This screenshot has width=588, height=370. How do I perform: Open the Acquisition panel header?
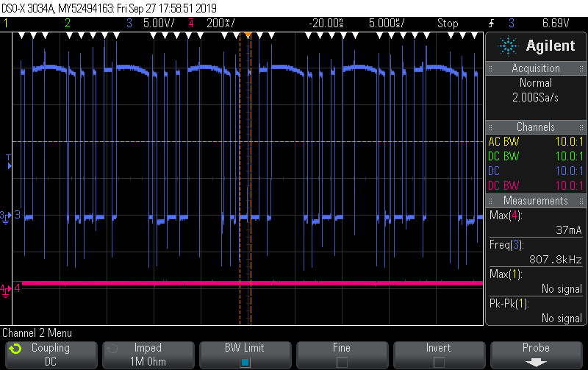(536, 68)
